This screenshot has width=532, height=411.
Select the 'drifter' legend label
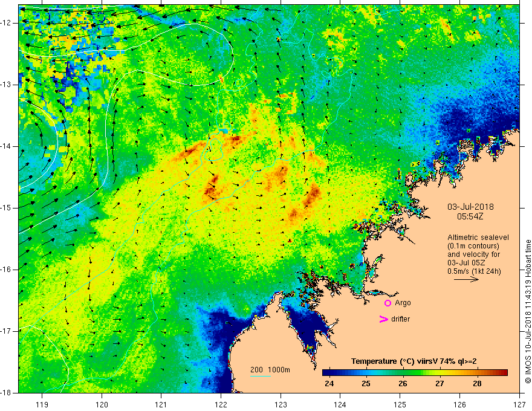[400, 319]
